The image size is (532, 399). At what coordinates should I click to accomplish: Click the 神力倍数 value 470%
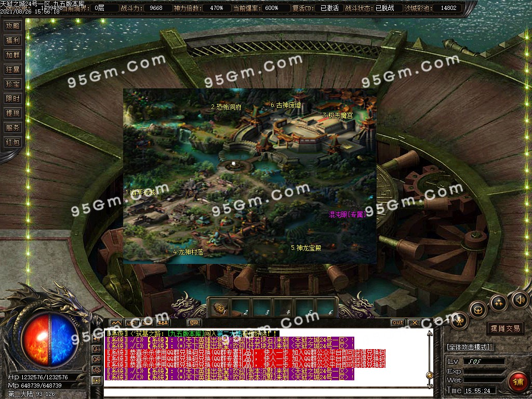click(x=217, y=8)
